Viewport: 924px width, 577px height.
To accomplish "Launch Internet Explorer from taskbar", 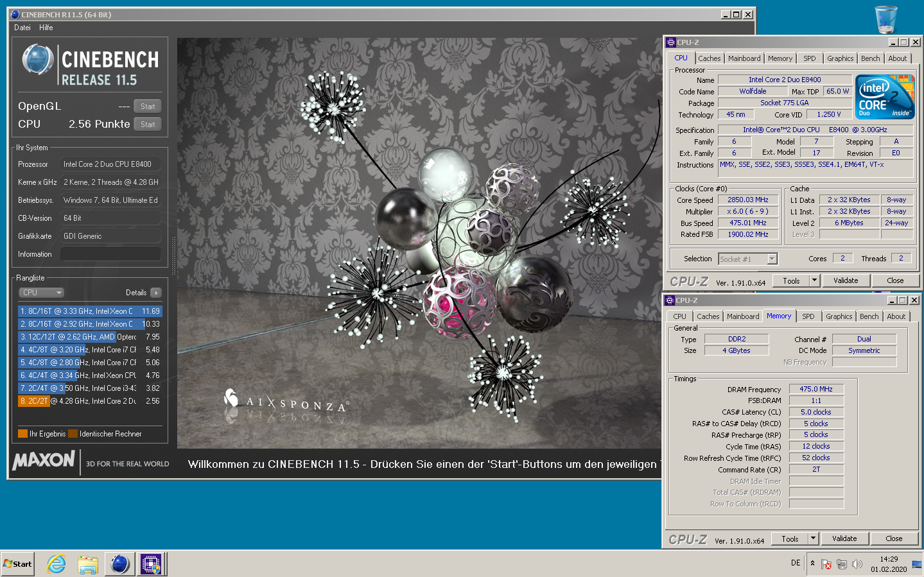I will pos(57,564).
